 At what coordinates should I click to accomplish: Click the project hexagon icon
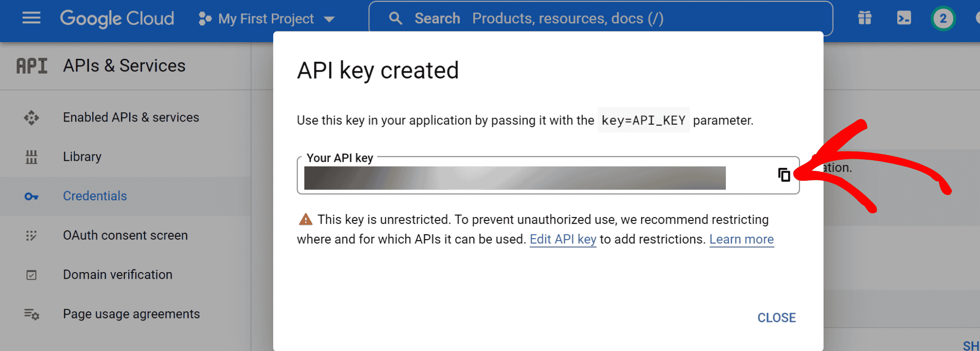point(205,19)
